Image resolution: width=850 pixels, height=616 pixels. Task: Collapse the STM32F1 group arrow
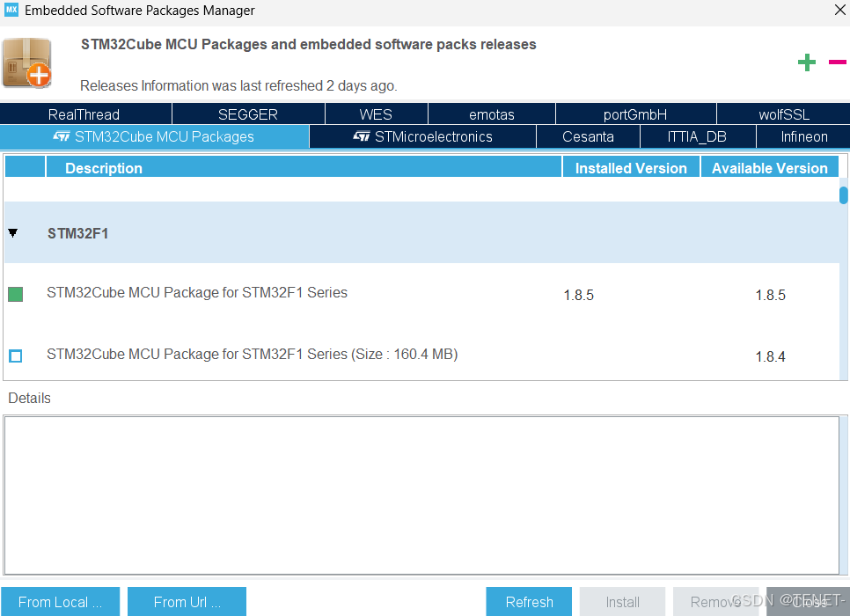tap(13, 232)
